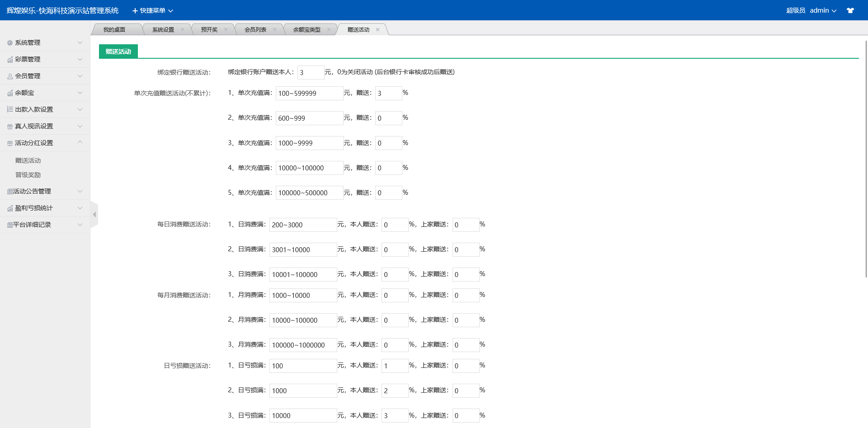Click the skin theme shirt icon
This screenshot has width=868, height=428.
[850, 10]
